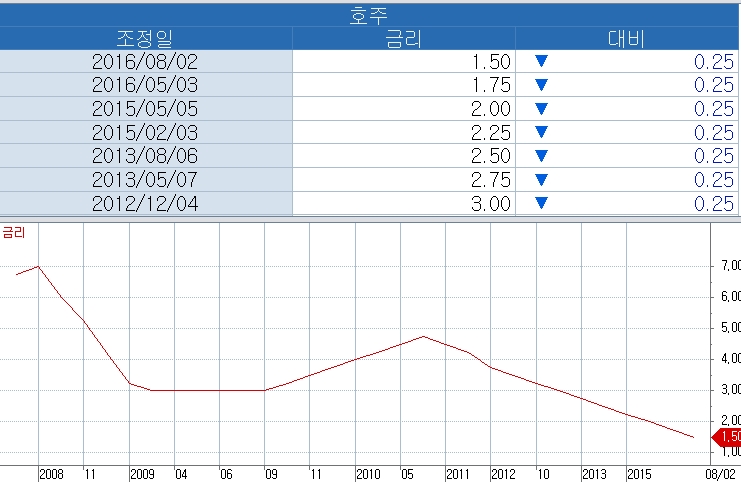741x482 pixels.
Task: Click the blue down arrow in the 2016/05/03 row
Action: point(542,85)
